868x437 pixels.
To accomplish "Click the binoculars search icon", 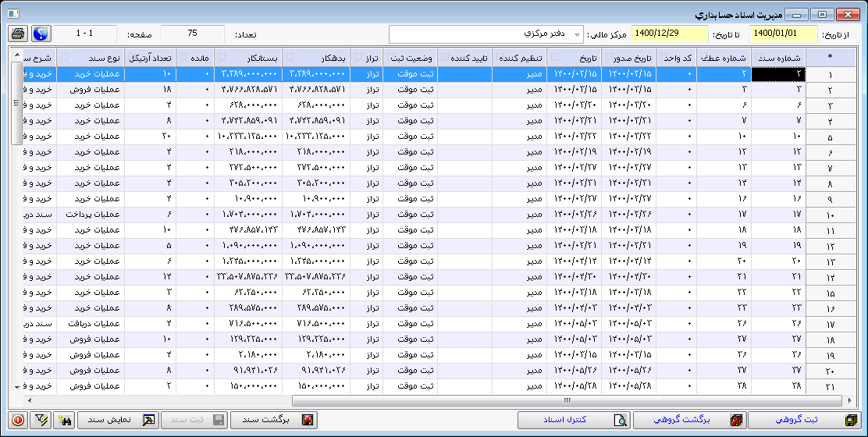I will (x=64, y=420).
